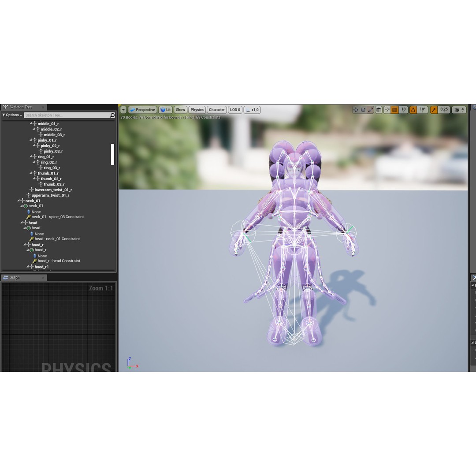Toggle scale snapping arrow icon

coord(434,110)
